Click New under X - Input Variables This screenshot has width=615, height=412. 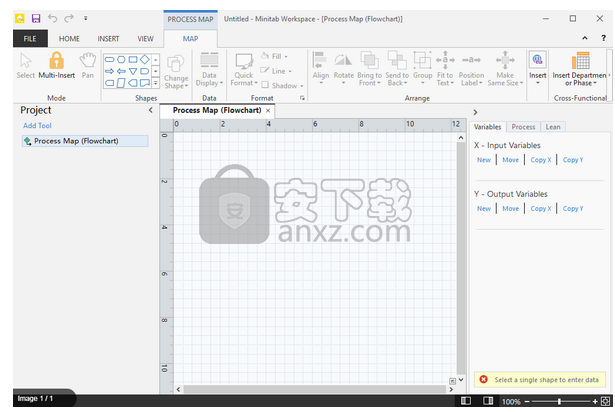coord(484,160)
